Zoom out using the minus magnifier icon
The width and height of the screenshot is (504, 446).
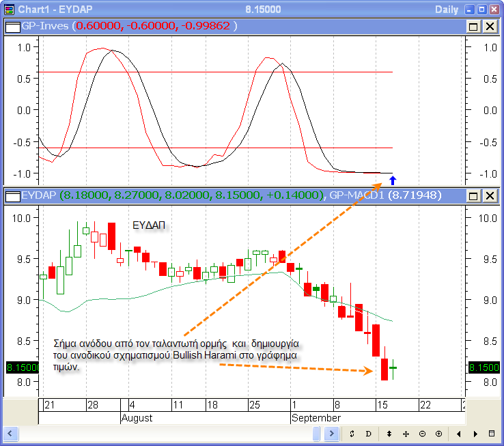point(422,434)
